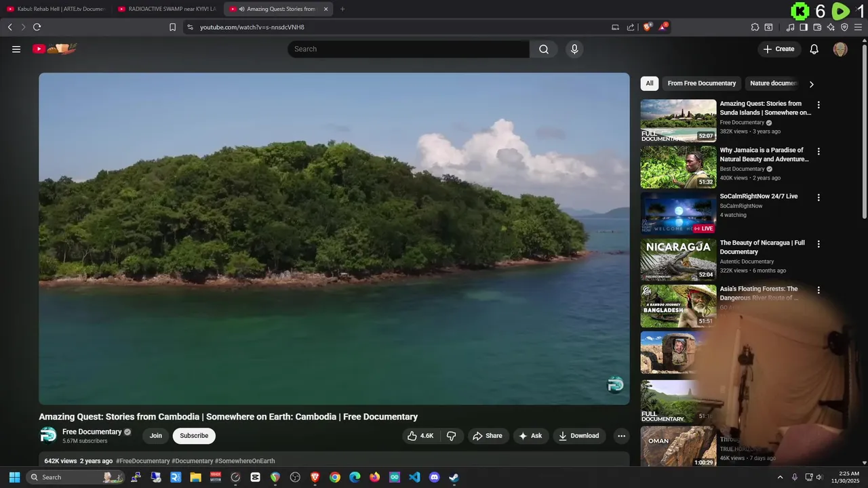The width and height of the screenshot is (868, 488).
Task: Open Discord from the taskbar
Action: (434, 477)
